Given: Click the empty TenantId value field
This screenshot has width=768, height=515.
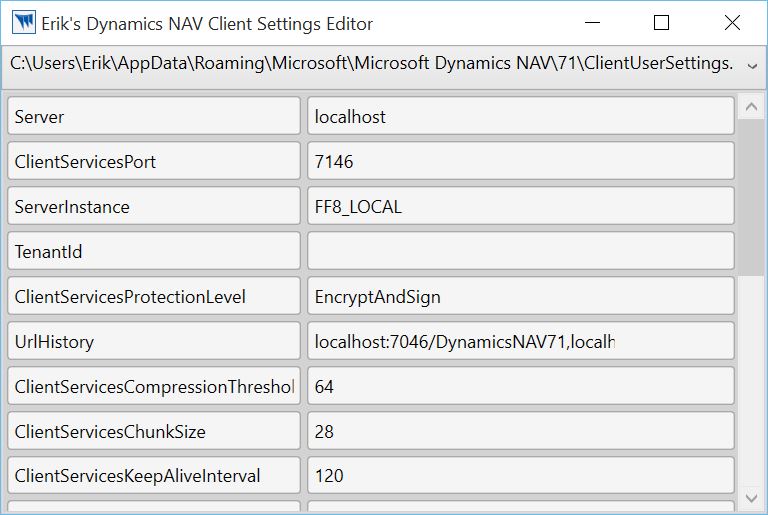Looking at the screenshot, I should 521,251.
